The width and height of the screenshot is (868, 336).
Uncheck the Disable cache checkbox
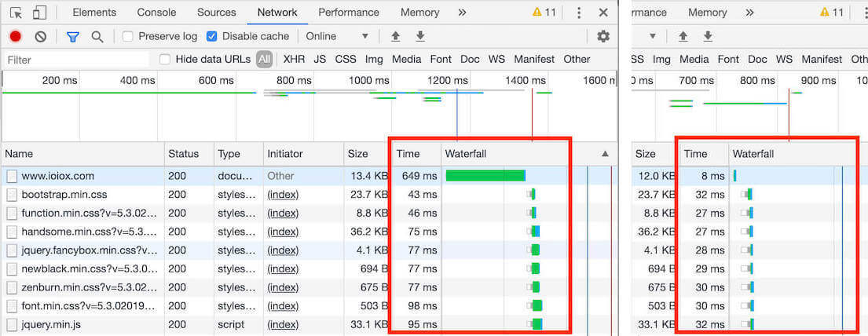[212, 36]
